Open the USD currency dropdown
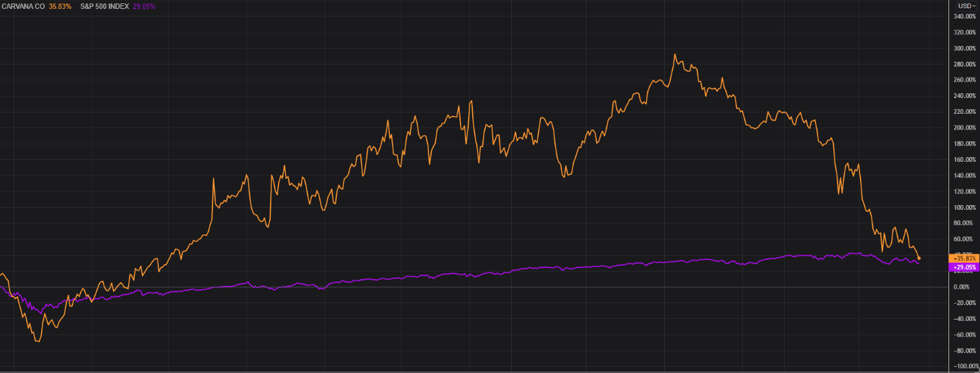 pos(966,5)
